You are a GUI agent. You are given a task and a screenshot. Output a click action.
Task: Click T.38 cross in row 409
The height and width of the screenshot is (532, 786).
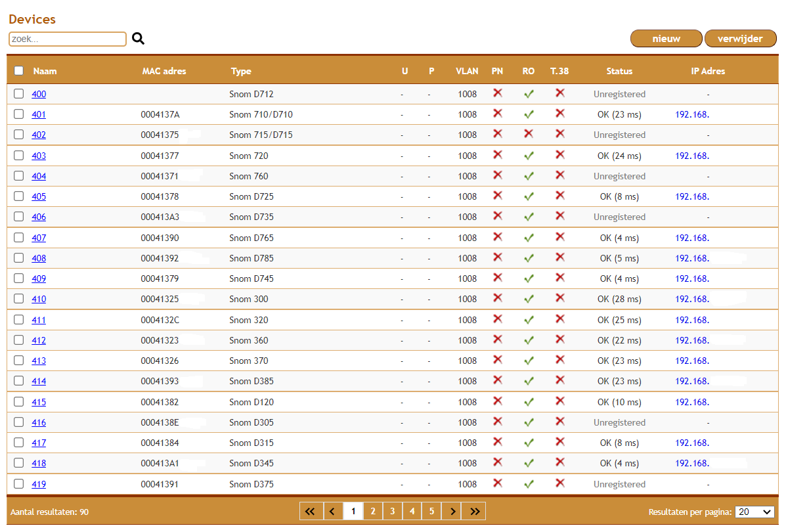tap(560, 277)
